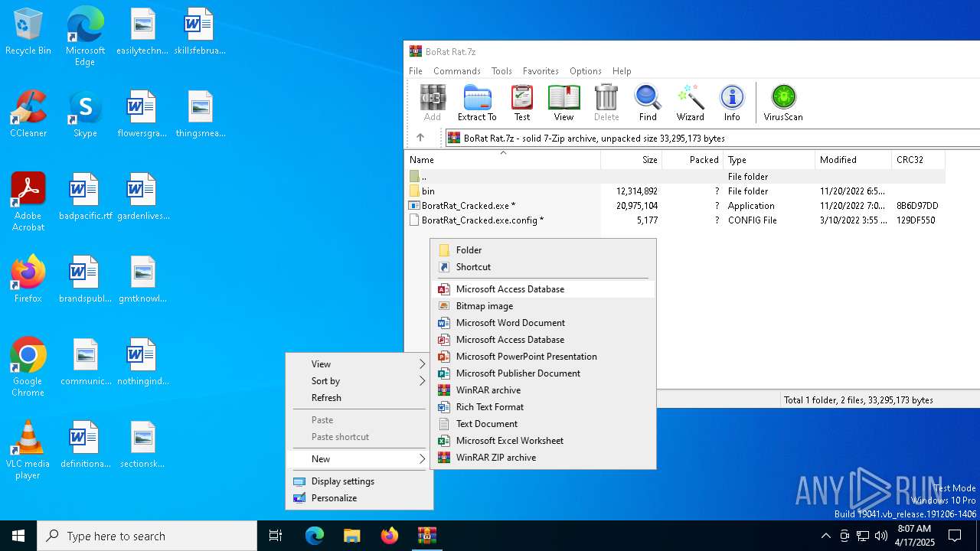Screen dimensions: 980x551
Task: Select badpacific.rtf file on desktop
Action: [85, 197]
